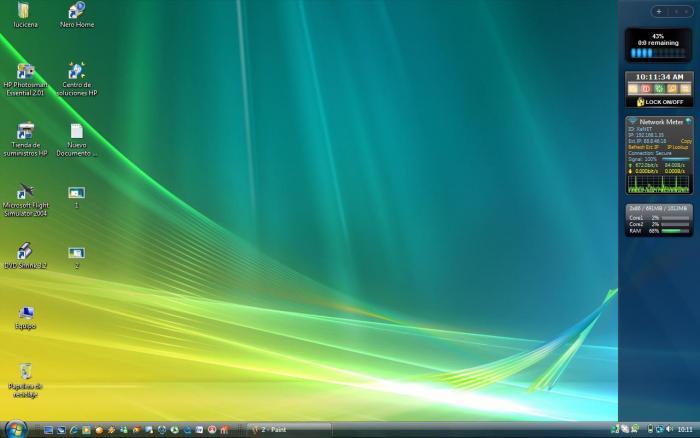Click the green messenger tray icon
The image size is (700, 438).
tap(635, 428)
